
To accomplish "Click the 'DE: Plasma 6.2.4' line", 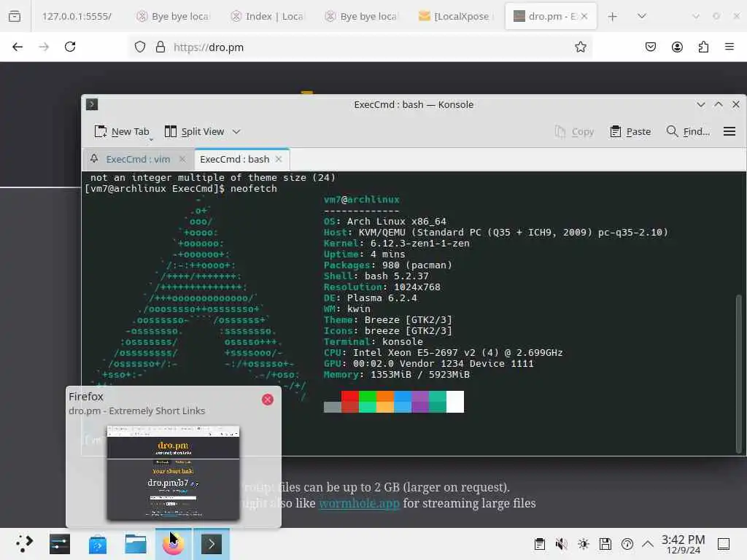I will click(x=370, y=298).
